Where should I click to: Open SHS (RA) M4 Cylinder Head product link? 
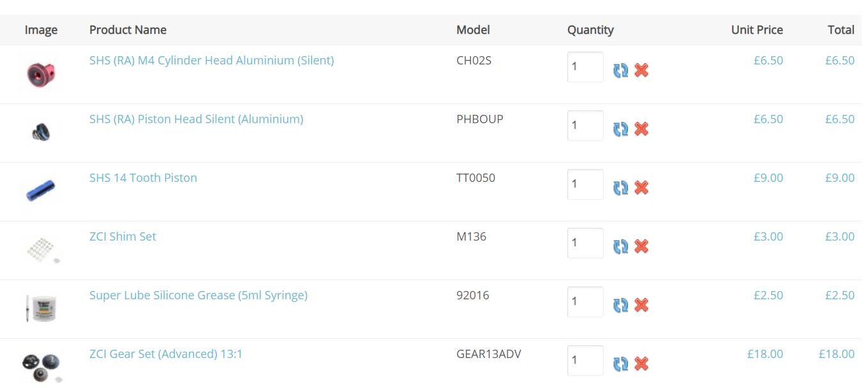tap(211, 61)
